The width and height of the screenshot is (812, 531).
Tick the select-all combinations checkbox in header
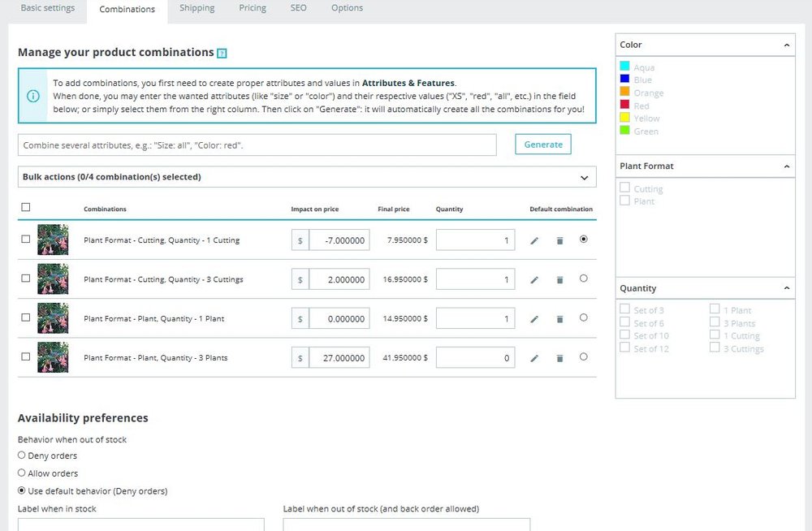(26, 208)
